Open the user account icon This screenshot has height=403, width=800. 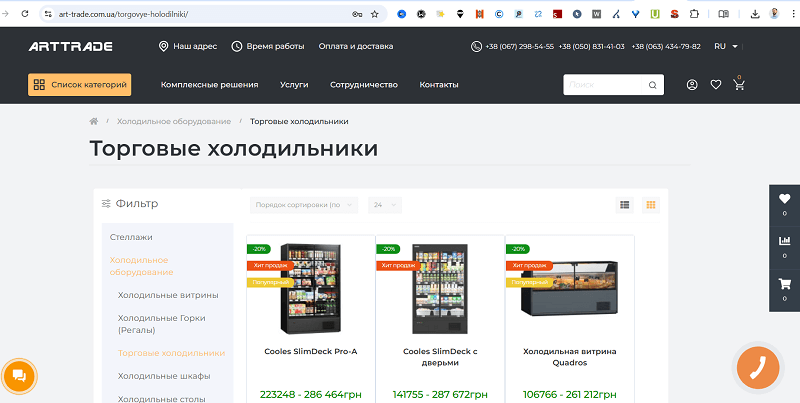pyautogui.click(x=692, y=85)
